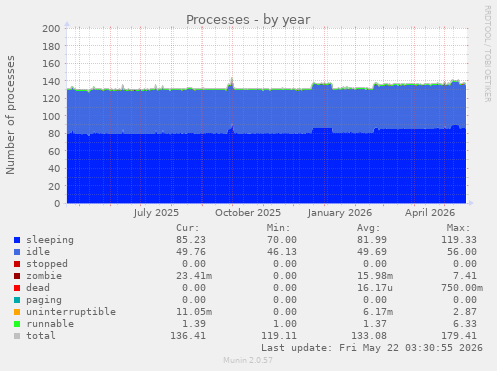Click idle average value 49.69
The width and height of the screenshot is (497, 371).
[x=372, y=252]
